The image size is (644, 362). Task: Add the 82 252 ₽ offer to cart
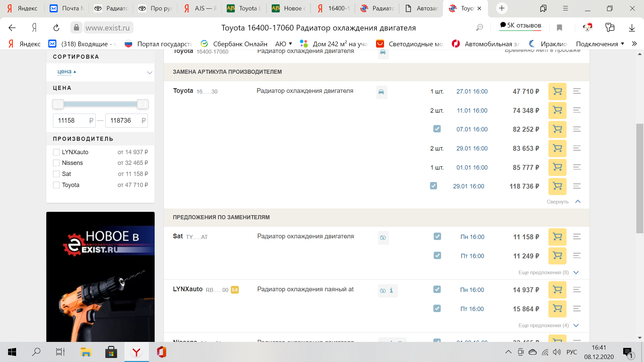[x=557, y=129]
